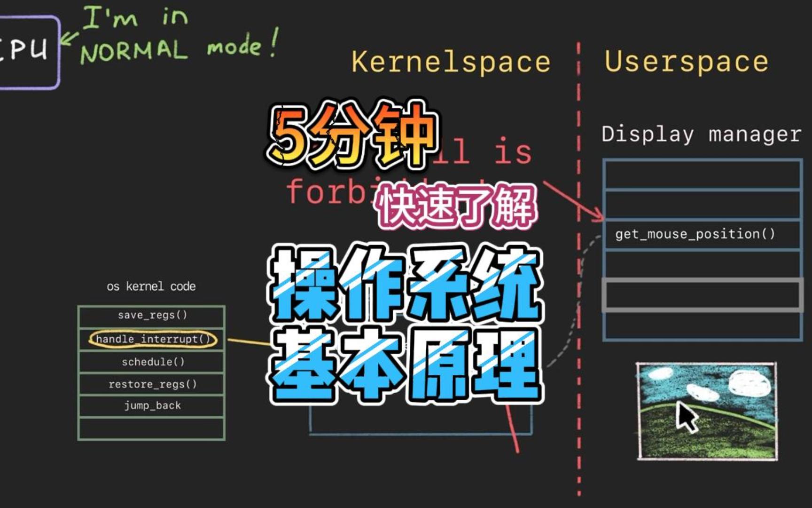Click the os kernel code label
The image size is (812, 508).
click(152, 286)
